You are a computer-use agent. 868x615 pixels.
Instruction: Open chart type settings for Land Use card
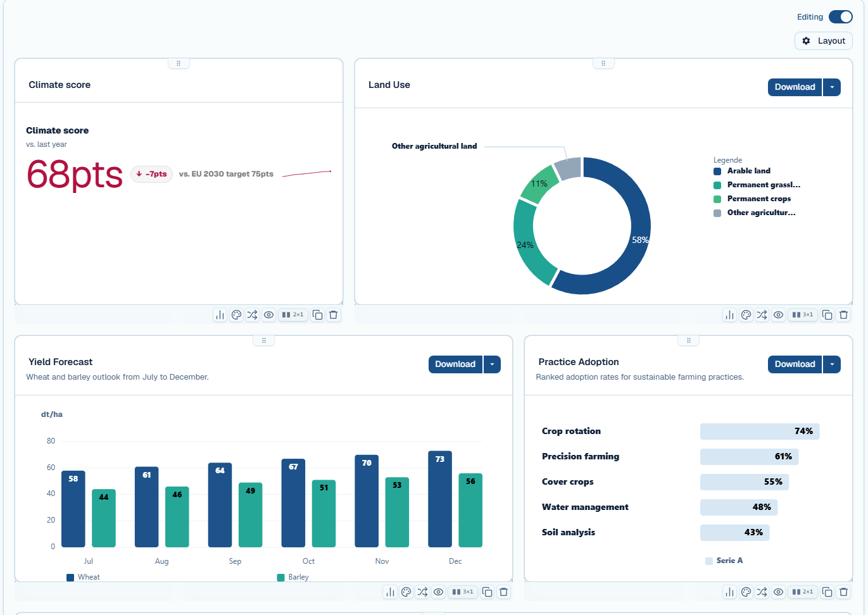click(x=730, y=314)
